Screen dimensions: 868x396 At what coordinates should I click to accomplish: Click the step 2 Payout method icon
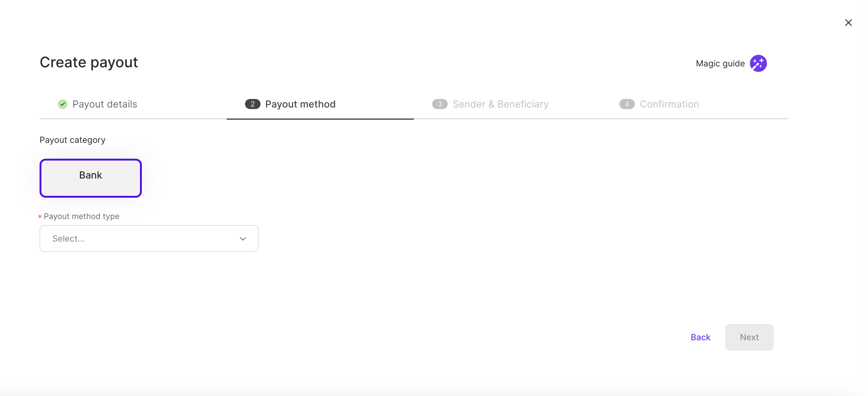(x=252, y=104)
